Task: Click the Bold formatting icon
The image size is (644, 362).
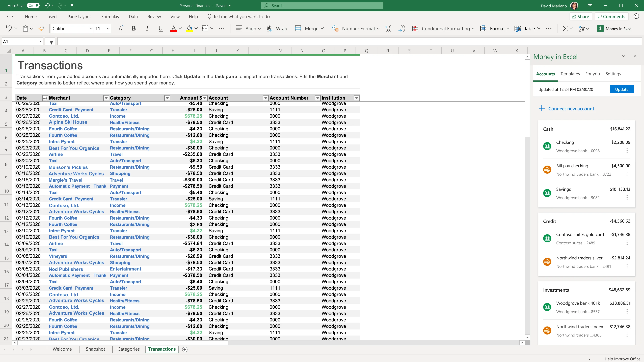Action: (134, 28)
